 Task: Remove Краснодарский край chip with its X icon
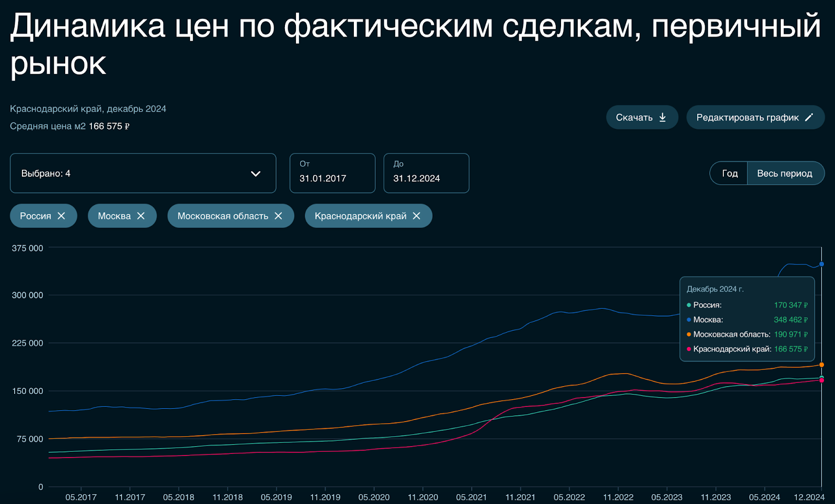pos(416,216)
